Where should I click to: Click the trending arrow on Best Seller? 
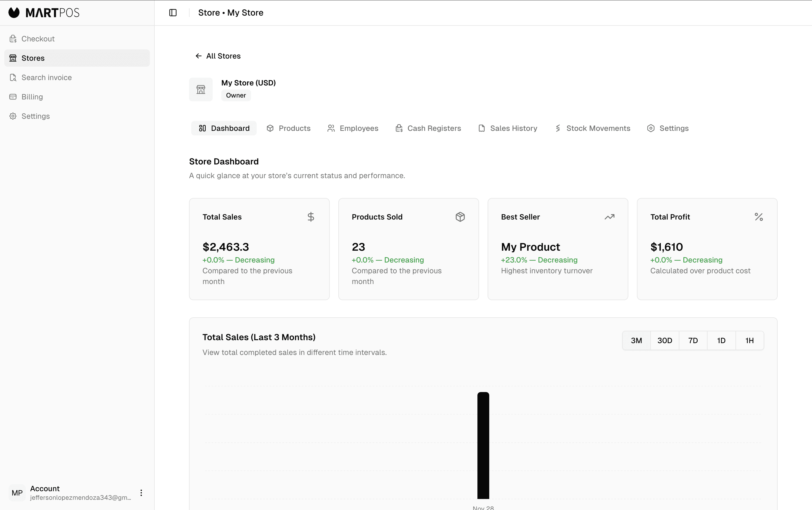pyautogui.click(x=609, y=217)
